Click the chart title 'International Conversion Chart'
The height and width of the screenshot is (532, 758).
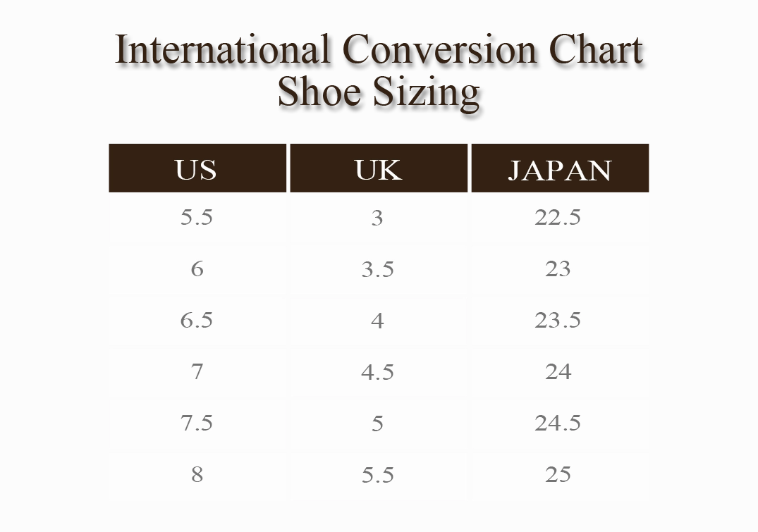tap(379, 49)
